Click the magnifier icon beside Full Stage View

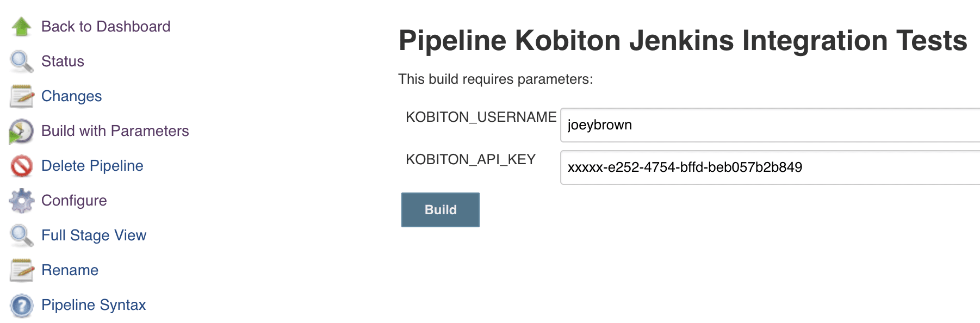coord(22,235)
